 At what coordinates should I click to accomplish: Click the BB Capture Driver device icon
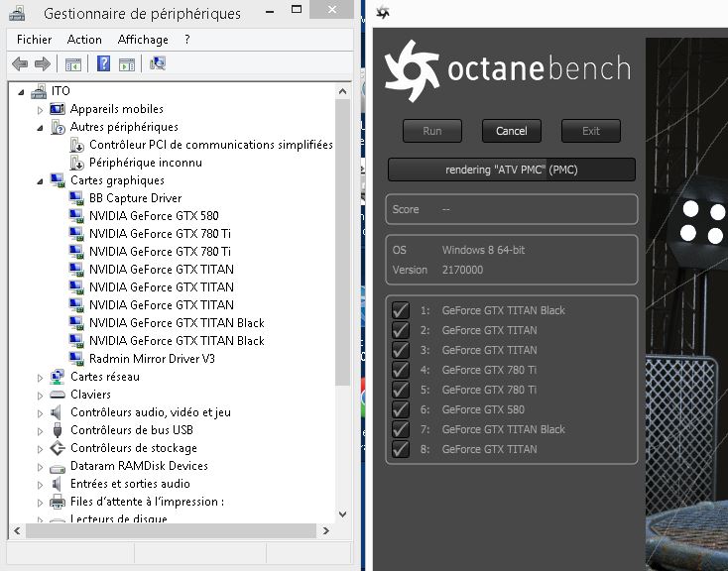point(76,198)
